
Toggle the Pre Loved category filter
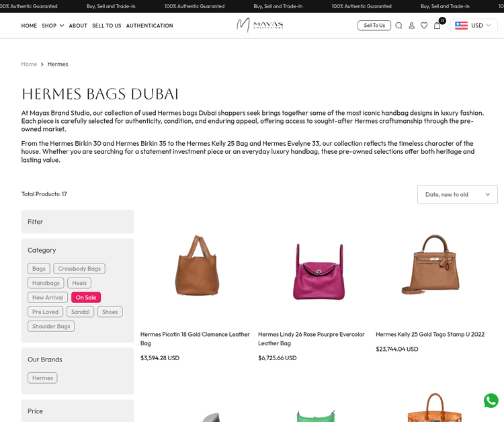[x=45, y=312]
